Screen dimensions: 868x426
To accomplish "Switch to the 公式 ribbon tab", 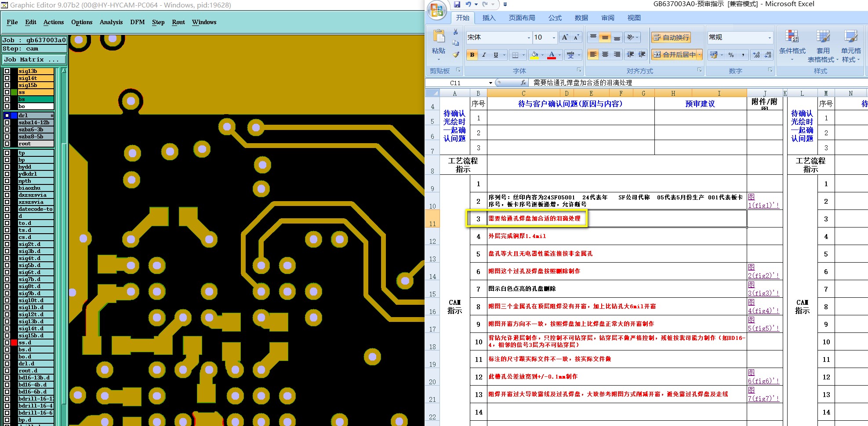I will pos(555,18).
